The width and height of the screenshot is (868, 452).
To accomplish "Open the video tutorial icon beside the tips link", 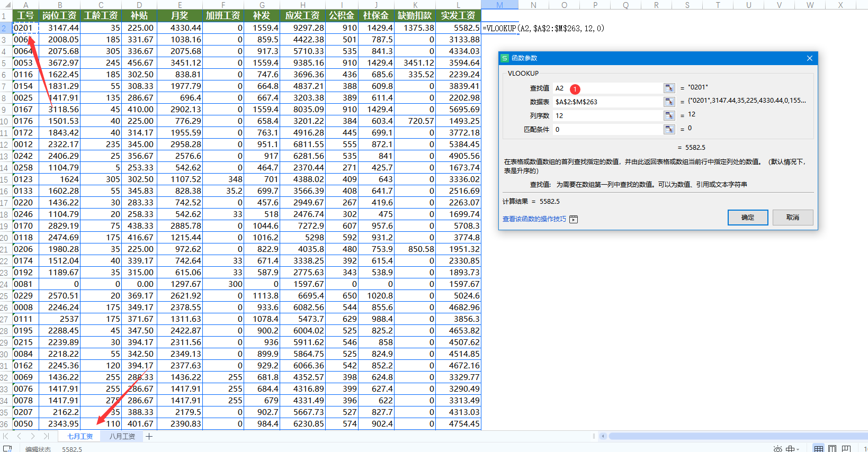I will (x=574, y=219).
